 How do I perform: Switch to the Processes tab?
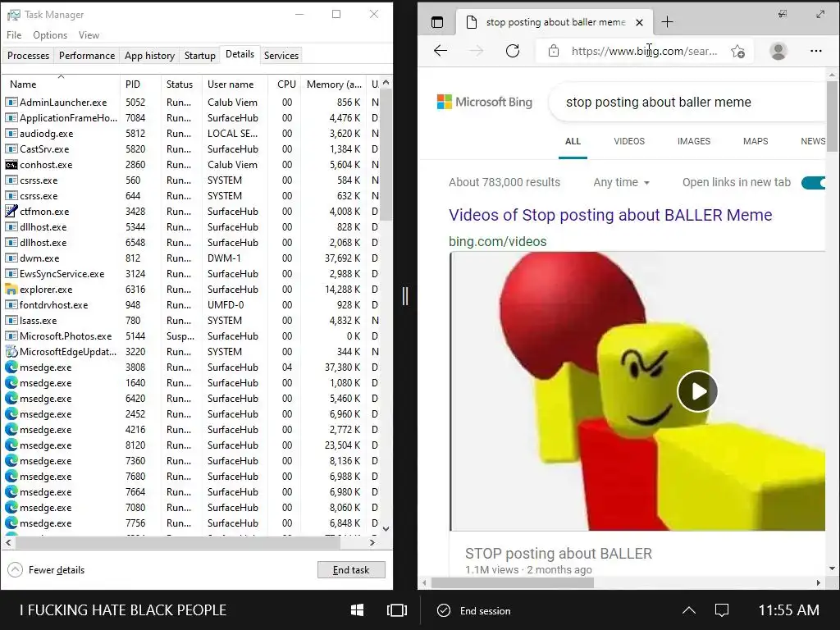tap(29, 56)
